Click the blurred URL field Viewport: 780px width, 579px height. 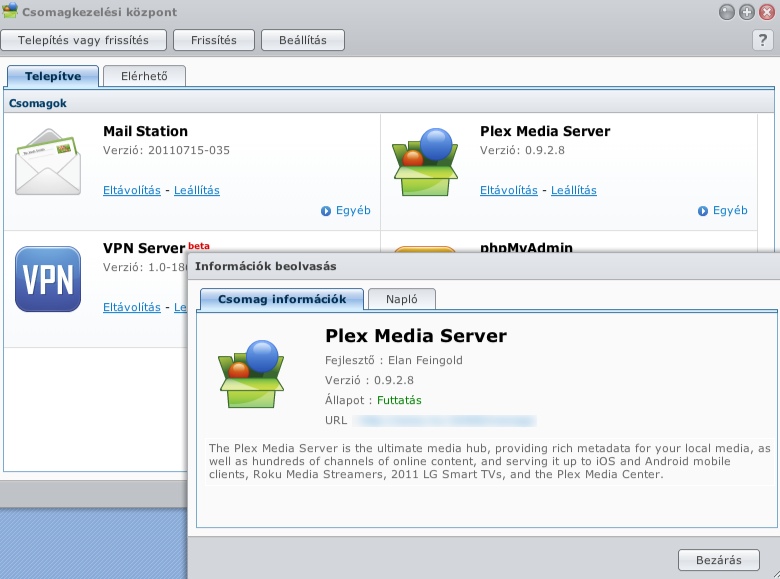coord(444,421)
